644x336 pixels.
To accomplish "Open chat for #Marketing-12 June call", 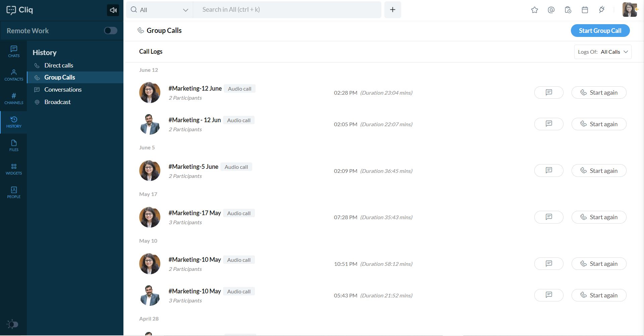I will (x=548, y=93).
